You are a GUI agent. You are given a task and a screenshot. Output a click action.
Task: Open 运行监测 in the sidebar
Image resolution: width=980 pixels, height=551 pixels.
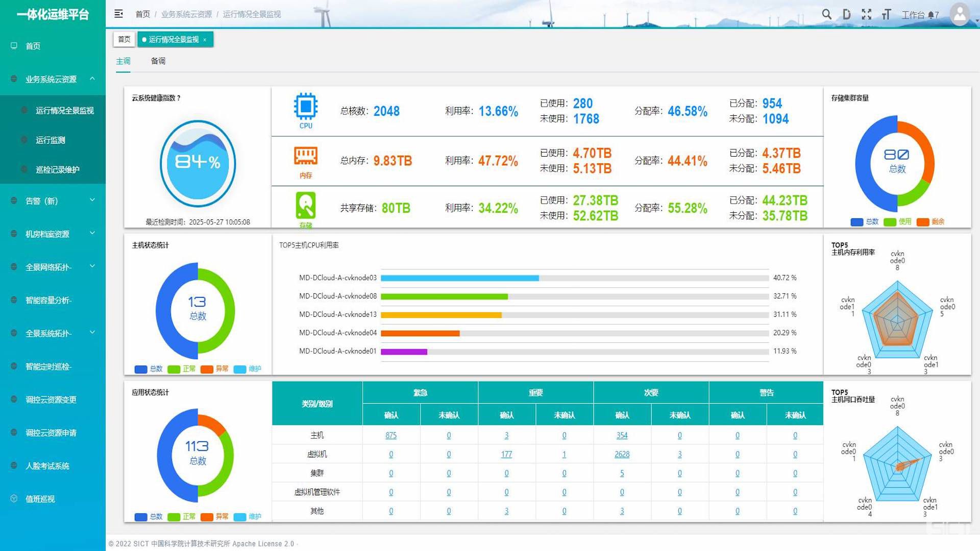click(x=50, y=140)
